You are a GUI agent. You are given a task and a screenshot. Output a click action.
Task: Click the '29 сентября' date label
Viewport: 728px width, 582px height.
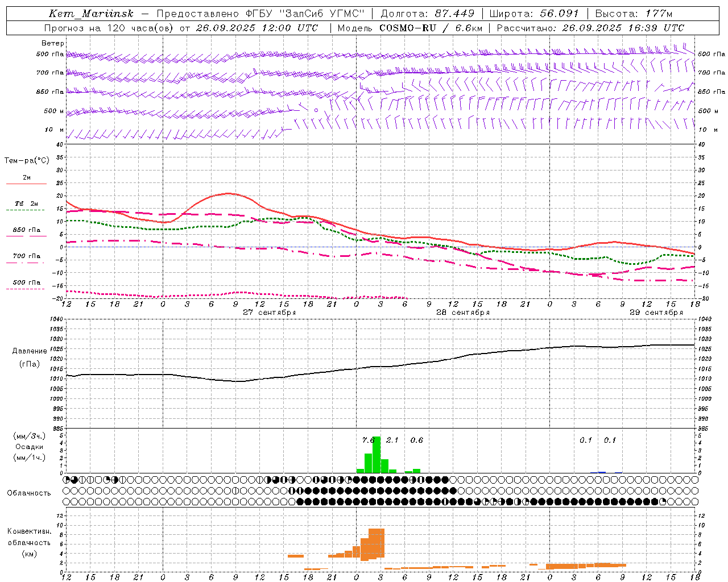click(656, 313)
